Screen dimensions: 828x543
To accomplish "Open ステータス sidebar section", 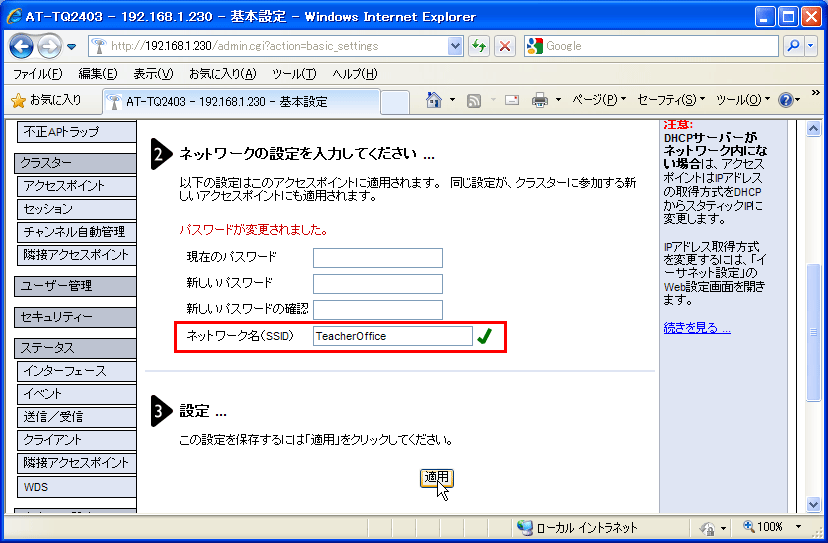I will click(75, 348).
